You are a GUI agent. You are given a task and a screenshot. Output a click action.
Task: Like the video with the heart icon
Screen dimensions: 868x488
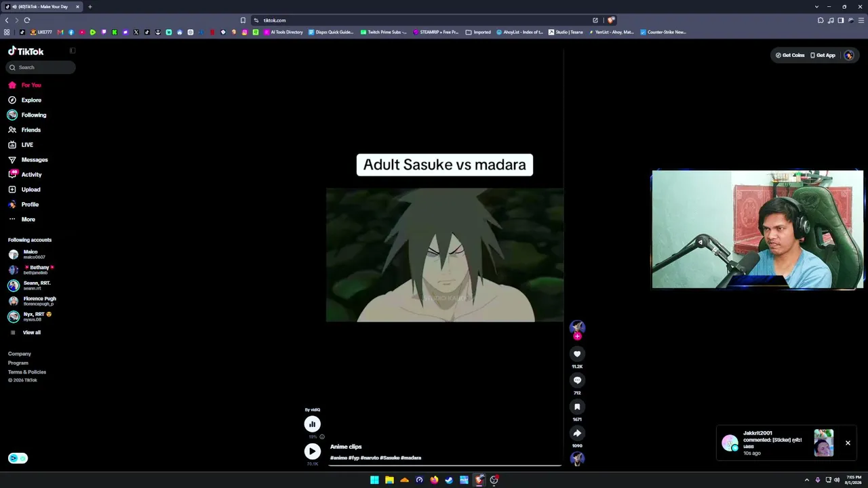pos(577,354)
